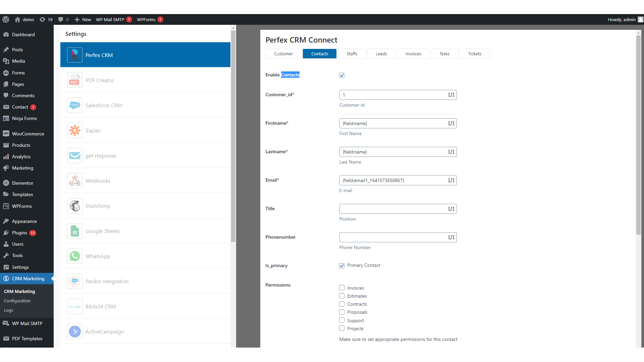Image resolution: width=644 pixels, height=362 pixels.
Task: Uncheck the Enable Contacts checkbox
Action: pos(342,75)
